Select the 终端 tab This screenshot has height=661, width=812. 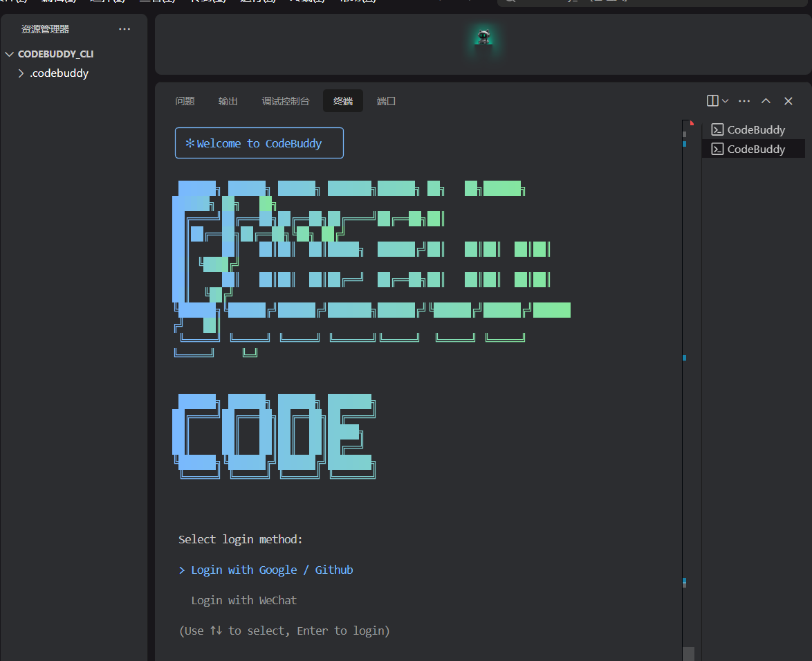pyautogui.click(x=343, y=101)
